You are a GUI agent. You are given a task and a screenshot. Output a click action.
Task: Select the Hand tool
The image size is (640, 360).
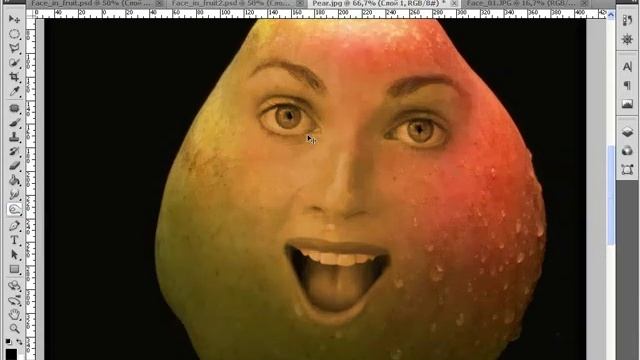click(14, 315)
